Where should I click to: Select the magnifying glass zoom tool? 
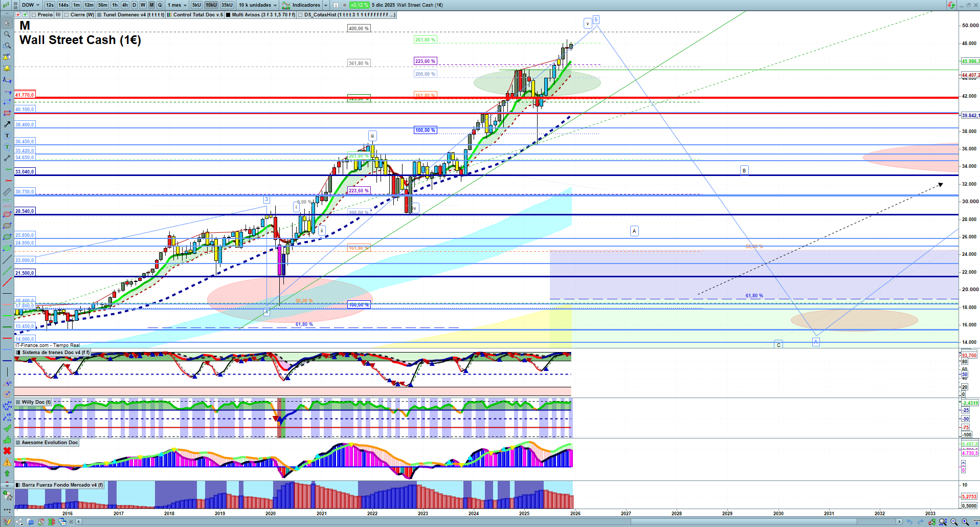[7, 34]
